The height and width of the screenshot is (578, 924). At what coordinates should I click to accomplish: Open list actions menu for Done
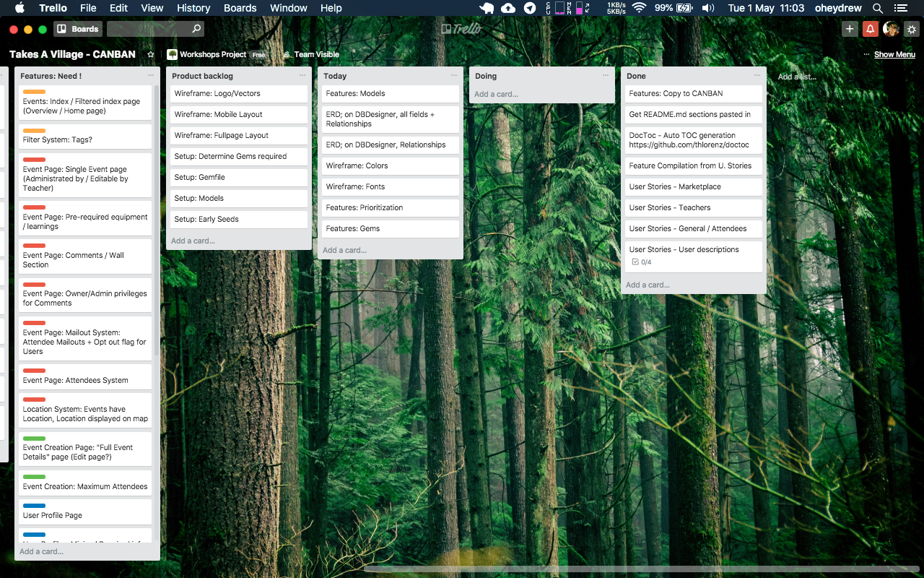point(757,75)
